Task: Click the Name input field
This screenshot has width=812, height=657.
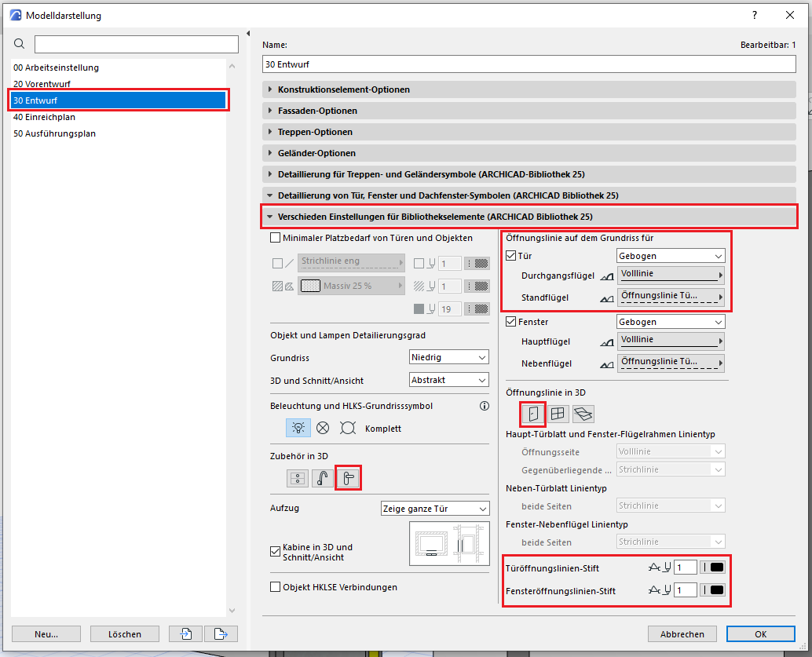Action: (x=529, y=64)
